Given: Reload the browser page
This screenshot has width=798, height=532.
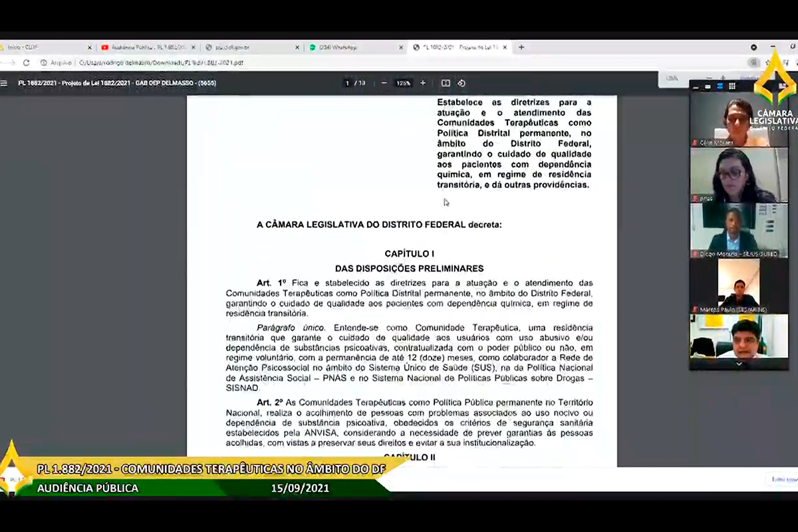Looking at the screenshot, I should [26, 63].
